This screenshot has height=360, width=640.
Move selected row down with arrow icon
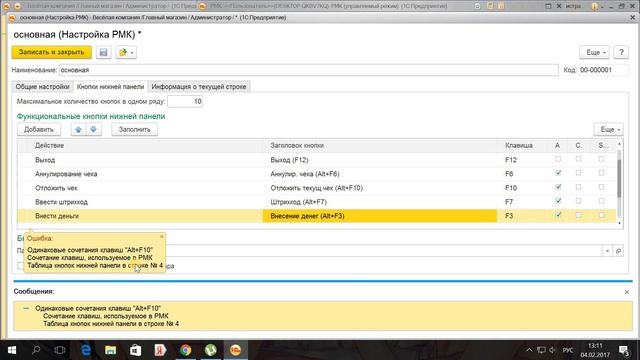pos(93,129)
